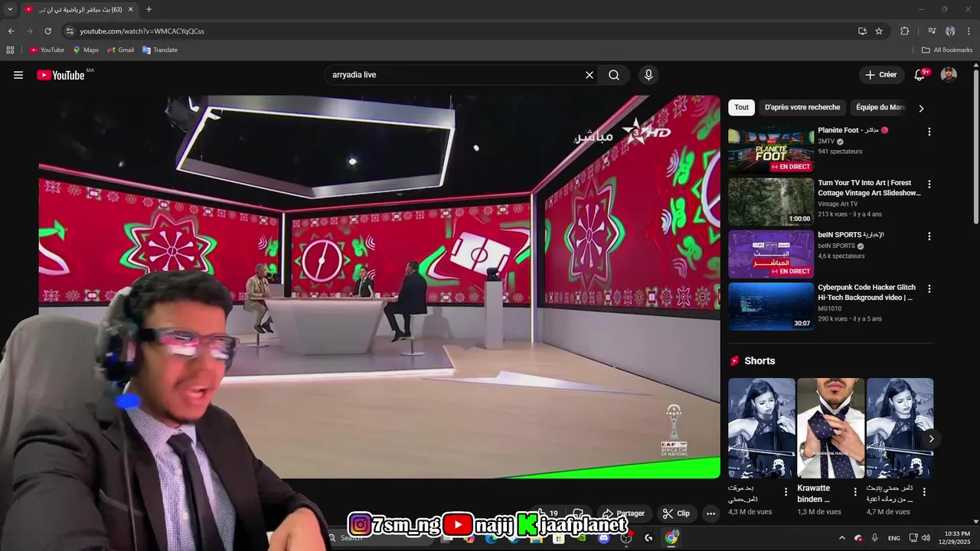The height and width of the screenshot is (551, 980).
Task: Open options for Cyberpunk Code Hacker video
Action: point(929,289)
